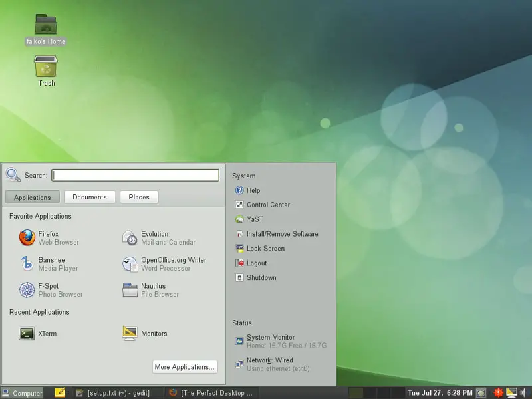Image resolution: width=532 pixels, height=399 pixels.
Task: Select Shutdown
Action: (x=256, y=278)
